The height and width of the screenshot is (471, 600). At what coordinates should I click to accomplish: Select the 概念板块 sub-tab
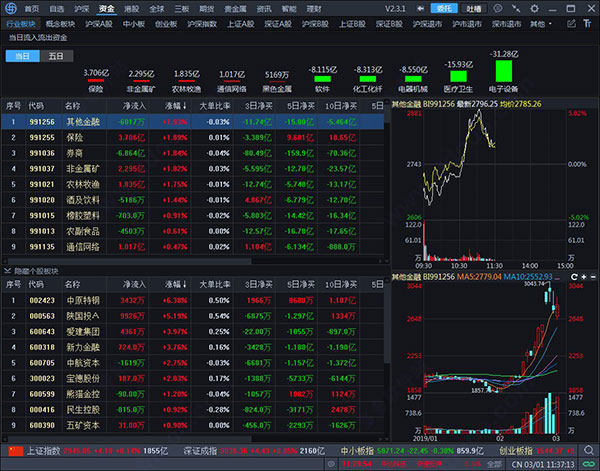pyautogui.click(x=60, y=24)
